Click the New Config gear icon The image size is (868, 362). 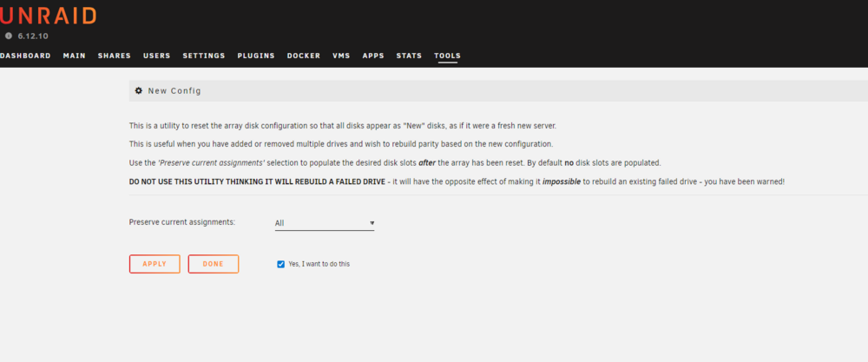tap(139, 91)
